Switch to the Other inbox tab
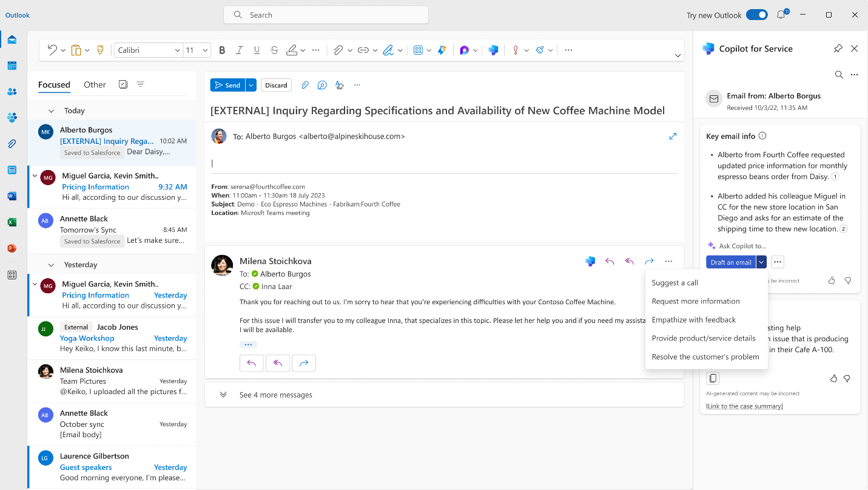Viewport: 868px width, 490px height. 95,84
